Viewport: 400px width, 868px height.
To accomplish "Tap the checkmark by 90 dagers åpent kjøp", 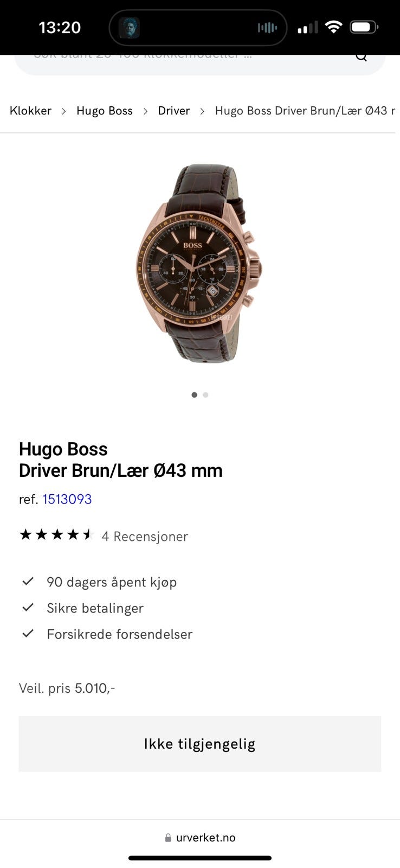I will (x=28, y=582).
